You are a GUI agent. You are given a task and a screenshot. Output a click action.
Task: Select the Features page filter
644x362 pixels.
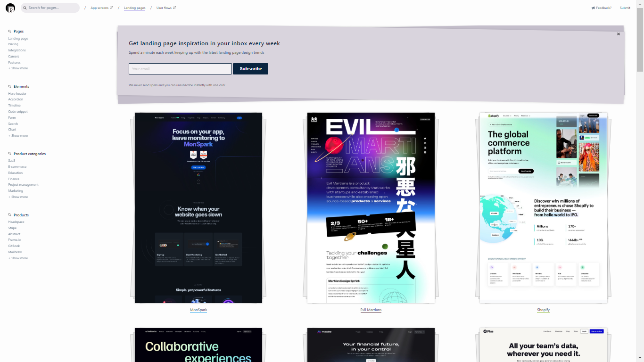pos(14,63)
